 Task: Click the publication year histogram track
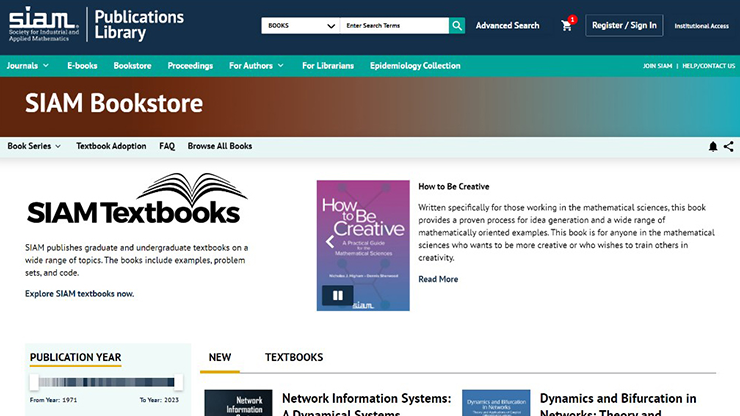click(x=106, y=382)
